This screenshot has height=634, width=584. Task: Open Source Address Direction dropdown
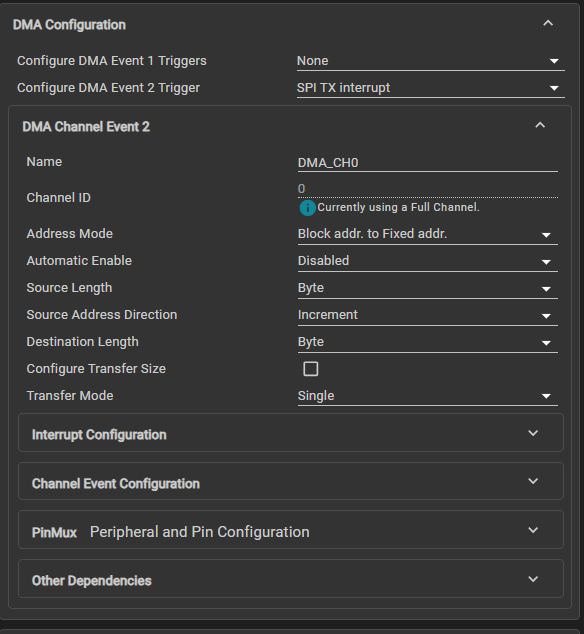point(427,315)
